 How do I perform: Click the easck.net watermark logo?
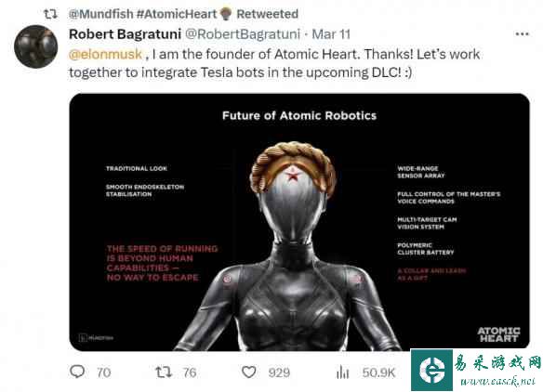point(476,371)
